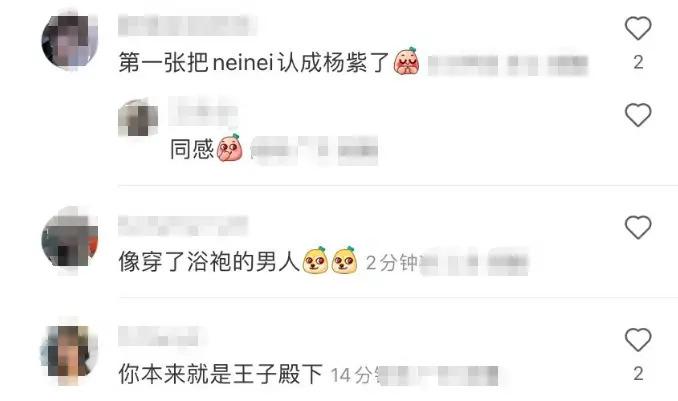Tap the comment text 像穿了浴袍的男人
The width and height of the screenshot is (678, 401).
click(209, 262)
